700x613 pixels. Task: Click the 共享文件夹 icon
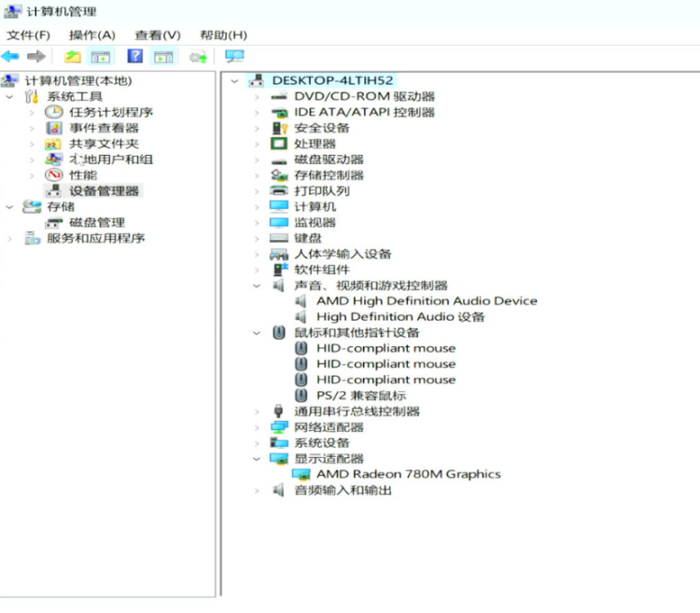(x=53, y=144)
